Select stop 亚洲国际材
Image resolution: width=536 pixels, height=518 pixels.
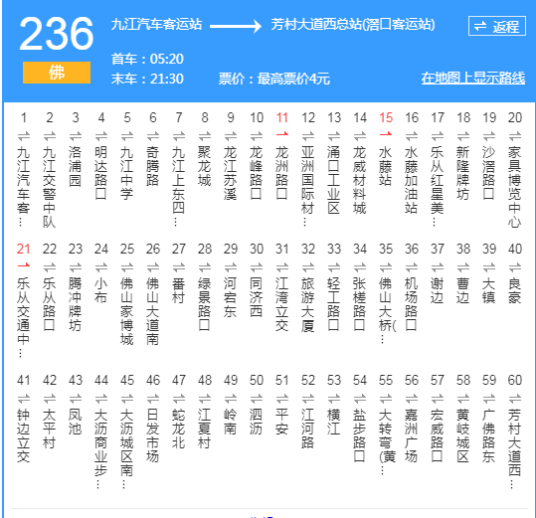click(308, 186)
